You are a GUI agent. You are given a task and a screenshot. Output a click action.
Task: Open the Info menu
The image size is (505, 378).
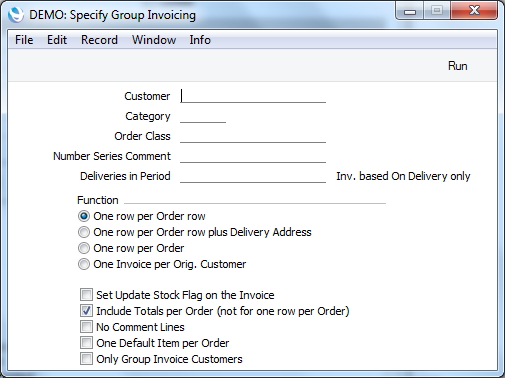point(200,40)
